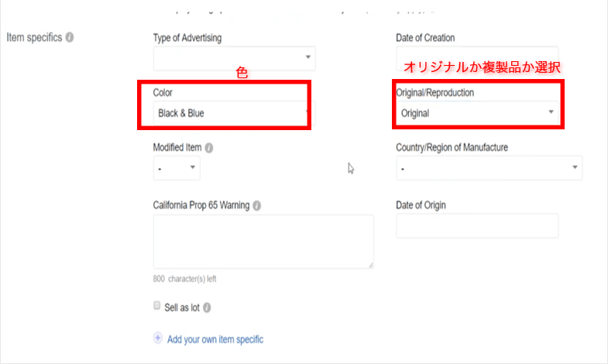Click the California Prop 65 Warning info icon
Image resolution: width=608 pixels, height=364 pixels.
256,205
